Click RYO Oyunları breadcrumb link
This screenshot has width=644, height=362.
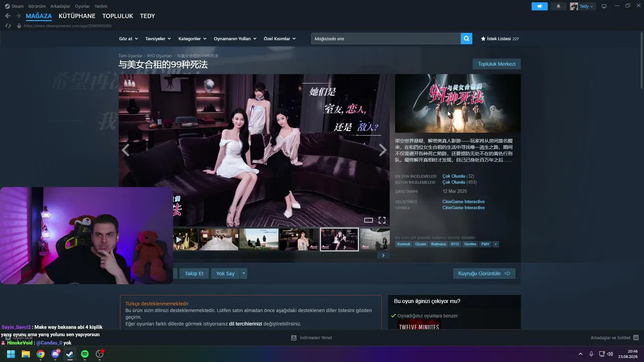coord(159,56)
